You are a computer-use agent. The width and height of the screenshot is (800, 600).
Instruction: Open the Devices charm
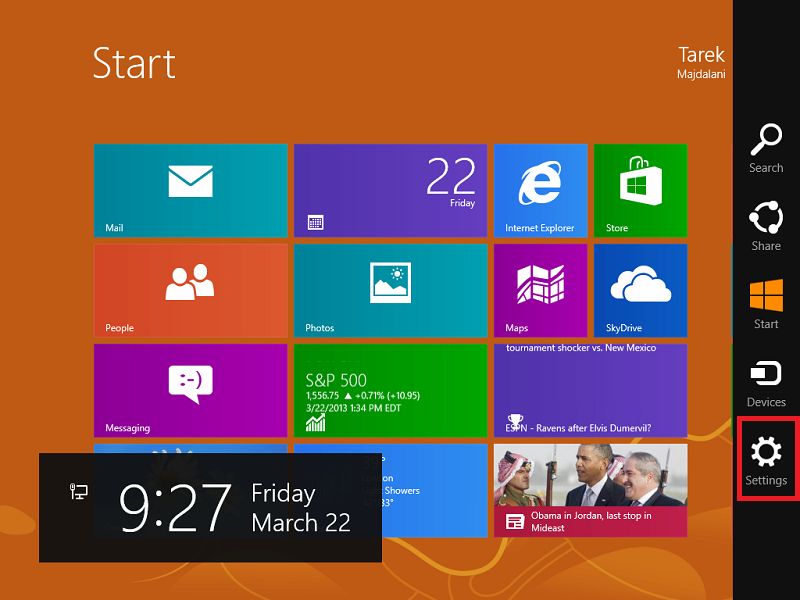point(766,381)
